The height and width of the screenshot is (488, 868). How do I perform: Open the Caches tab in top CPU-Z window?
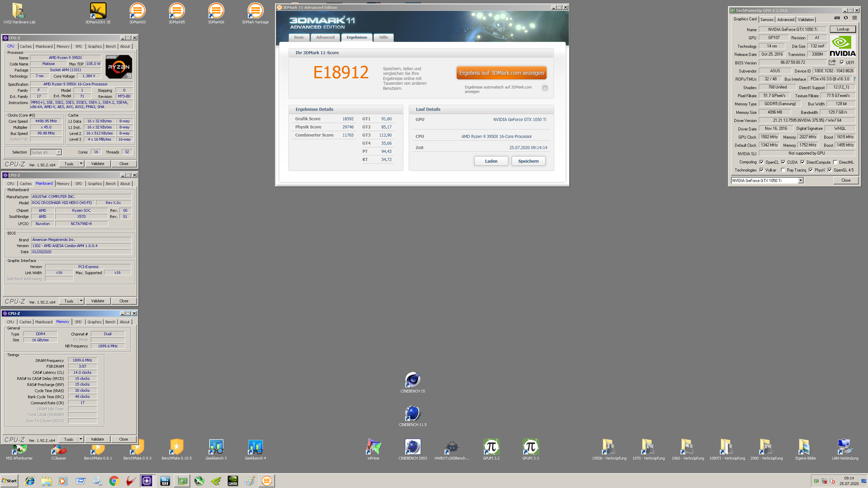point(26,46)
